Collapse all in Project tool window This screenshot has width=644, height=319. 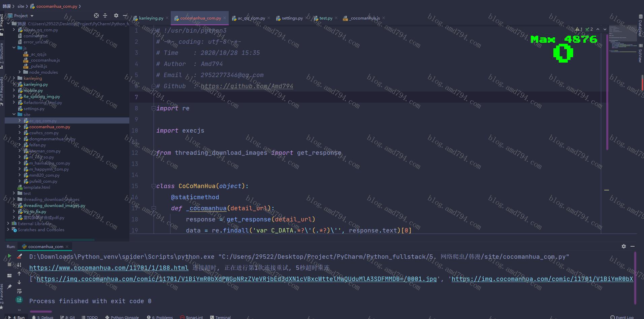click(x=105, y=15)
